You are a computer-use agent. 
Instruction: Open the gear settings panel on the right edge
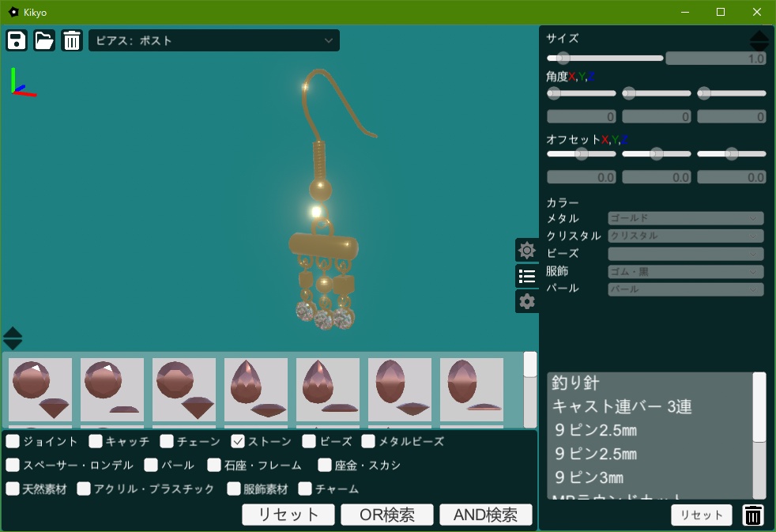(x=527, y=301)
